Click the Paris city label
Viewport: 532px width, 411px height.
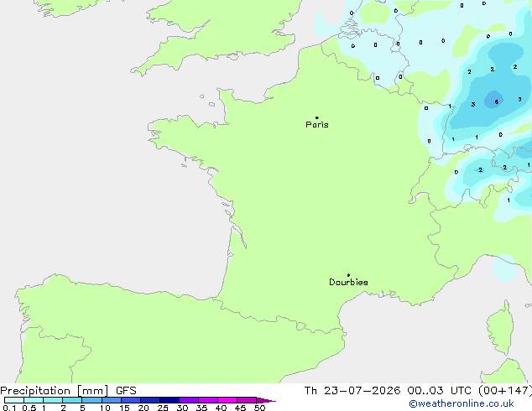[x=317, y=125]
